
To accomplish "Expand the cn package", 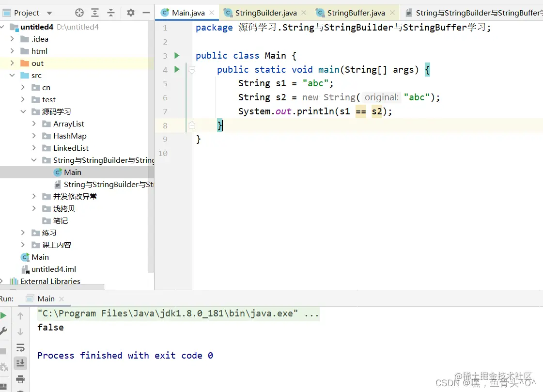I will click(x=23, y=87).
